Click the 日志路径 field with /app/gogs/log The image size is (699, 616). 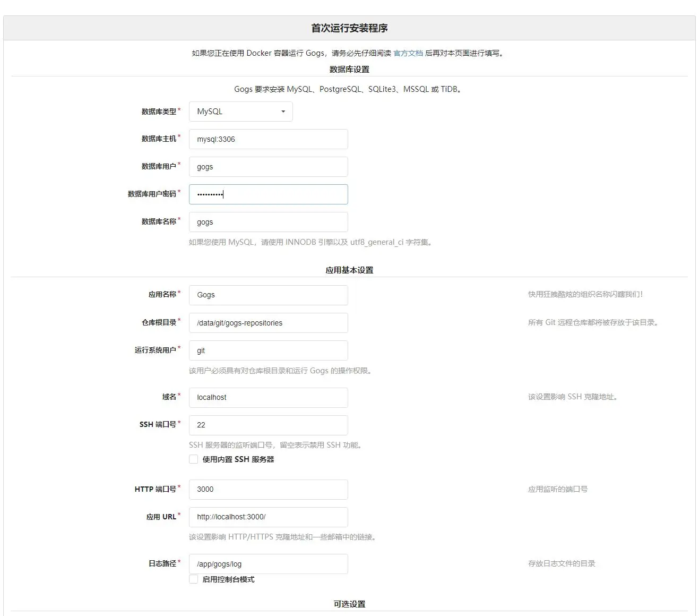point(268,564)
